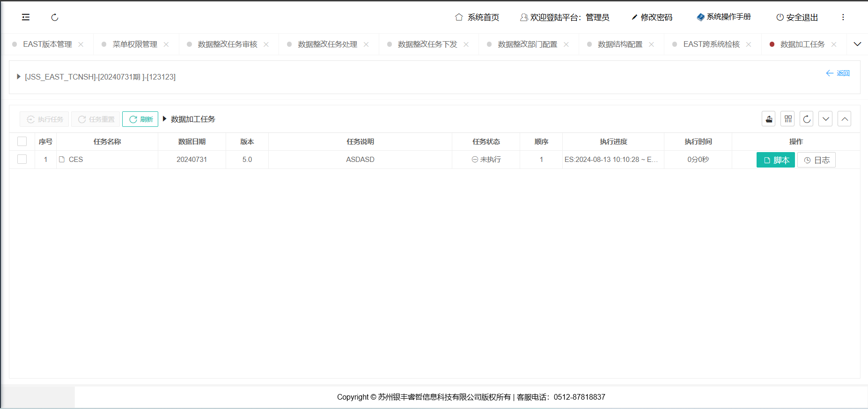Image resolution: width=868 pixels, height=409 pixels.
Task: Click the up-chevron collapse button in table toolbar
Action: coord(844,119)
